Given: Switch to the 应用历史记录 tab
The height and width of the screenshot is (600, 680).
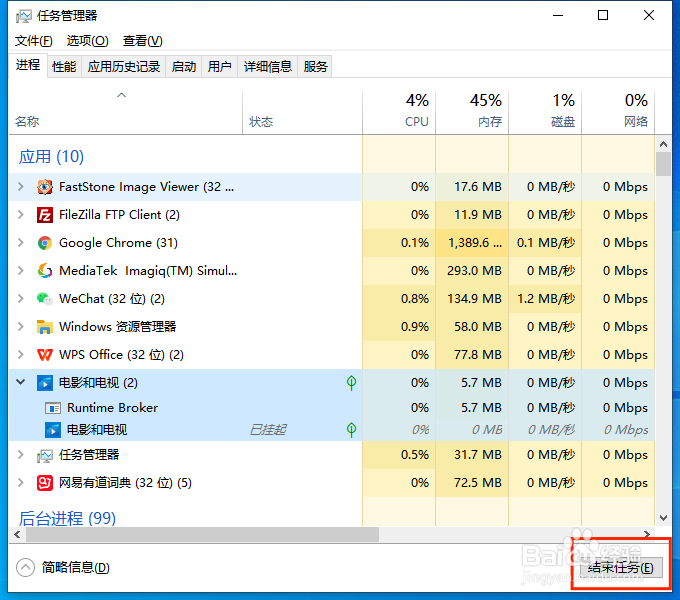Looking at the screenshot, I should [x=124, y=66].
